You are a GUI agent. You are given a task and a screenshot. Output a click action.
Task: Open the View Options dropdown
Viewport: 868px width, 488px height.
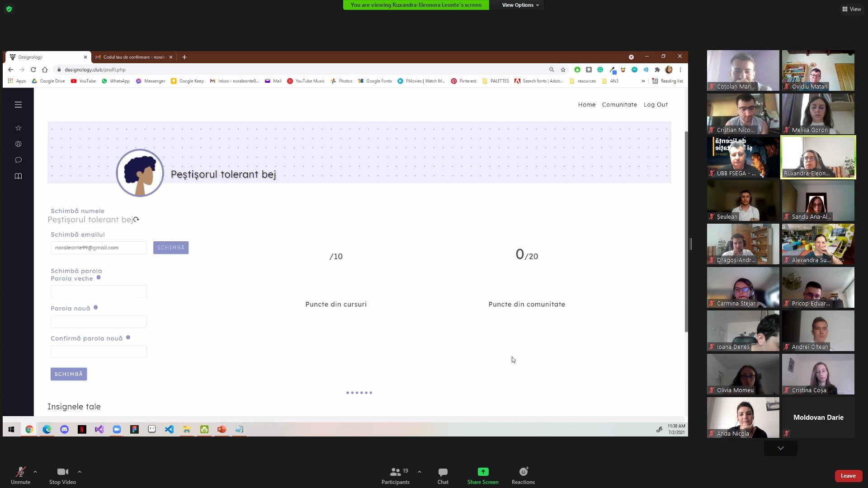520,5
